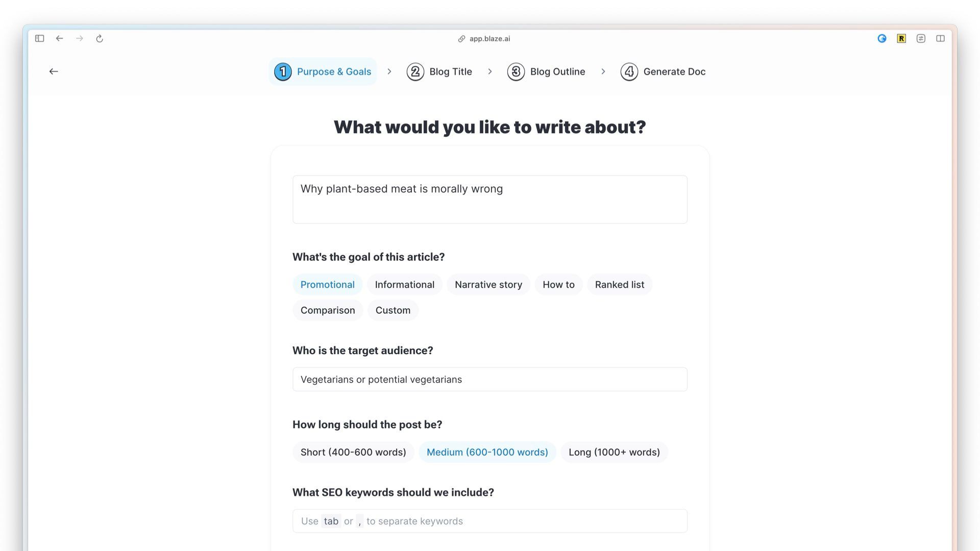This screenshot has width=980, height=551.
Task: Toggle the browser sidebar icon
Action: pyautogui.click(x=39, y=38)
